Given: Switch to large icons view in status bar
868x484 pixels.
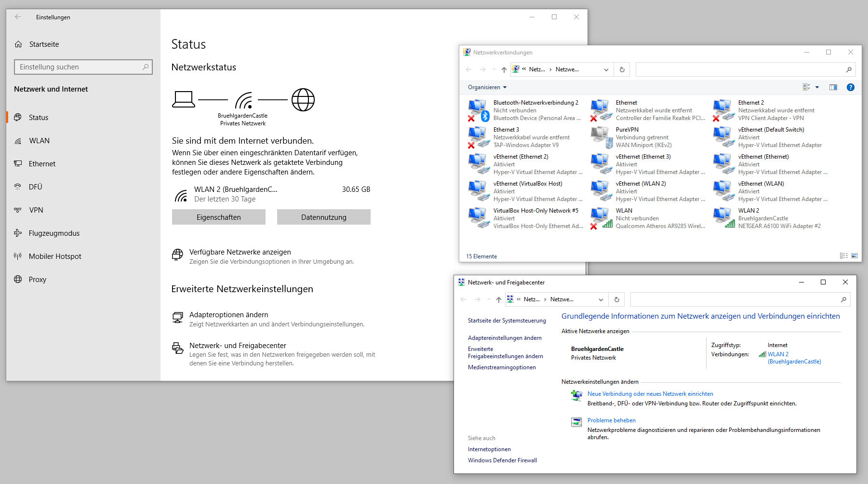Looking at the screenshot, I should pyautogui.click(x=855, y=256).
